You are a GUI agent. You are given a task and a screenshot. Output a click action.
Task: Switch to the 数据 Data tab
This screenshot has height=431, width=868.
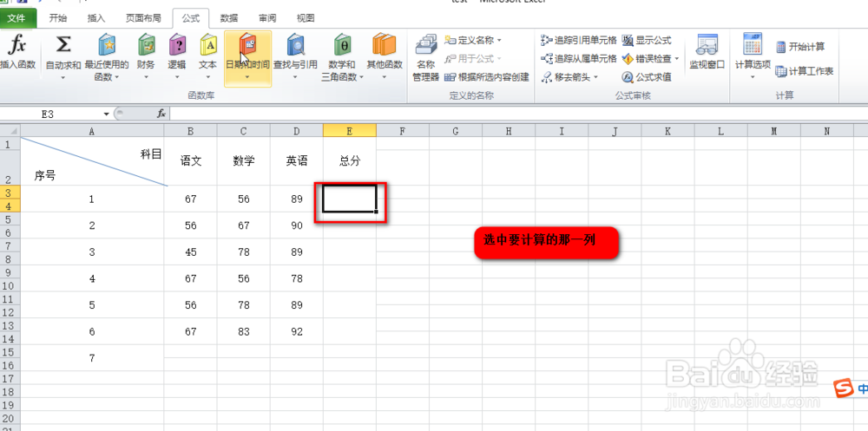229,18
